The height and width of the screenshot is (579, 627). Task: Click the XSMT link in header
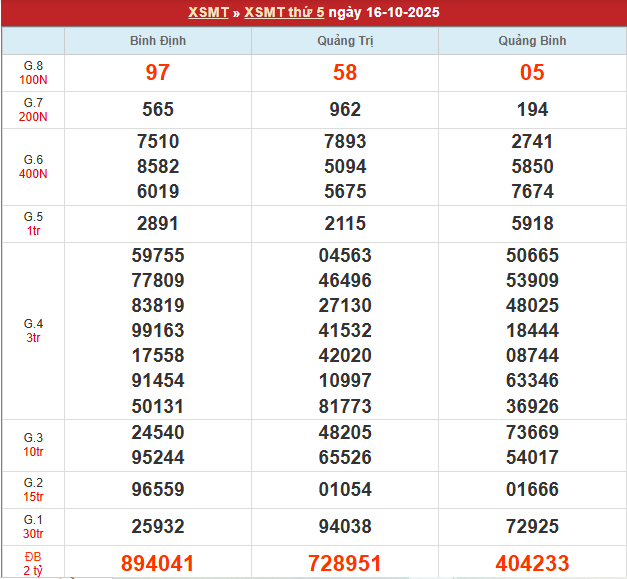pos(208,13)
